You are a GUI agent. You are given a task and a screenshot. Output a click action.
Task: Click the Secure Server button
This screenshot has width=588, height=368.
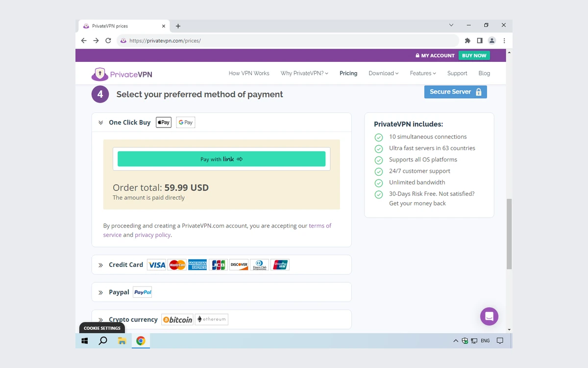tap(456, 92)
